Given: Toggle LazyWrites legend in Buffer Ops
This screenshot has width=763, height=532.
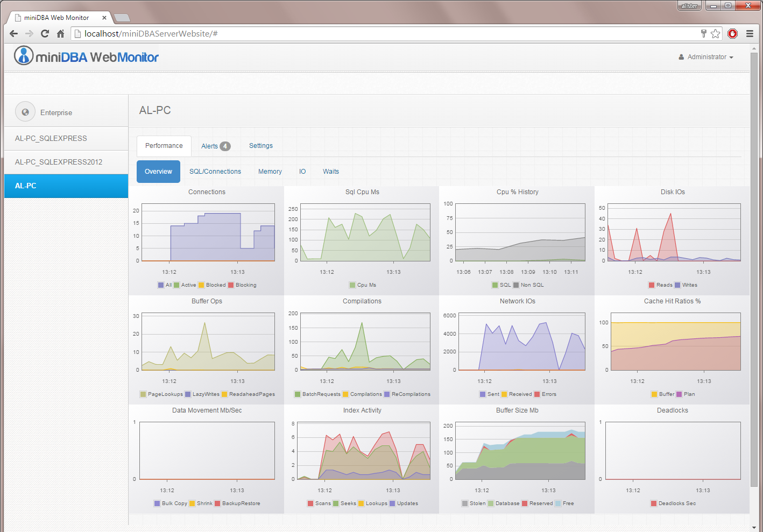Looking at the screenshot, I should [202, 394].
